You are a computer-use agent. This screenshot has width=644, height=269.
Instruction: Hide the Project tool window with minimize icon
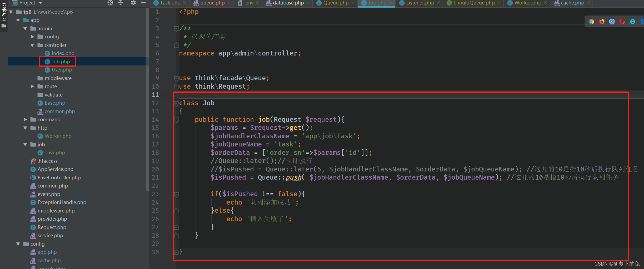coord(143,3)
